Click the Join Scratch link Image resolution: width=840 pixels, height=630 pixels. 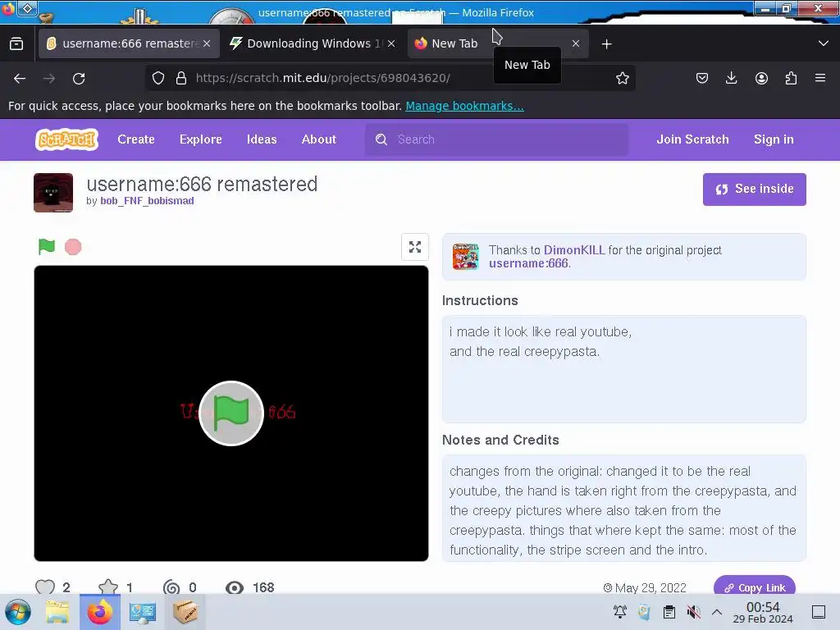(x=692, y=139)
